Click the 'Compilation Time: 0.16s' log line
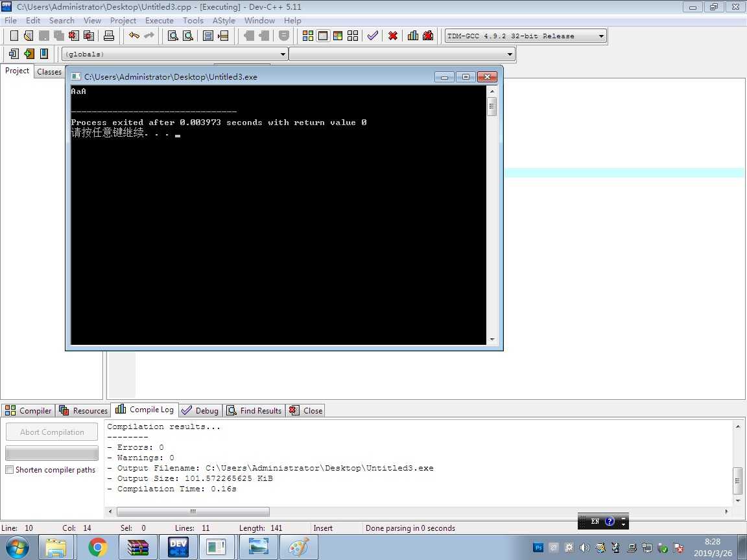The width and height of the screenshot is (747, 560). (x=171, y=489)
